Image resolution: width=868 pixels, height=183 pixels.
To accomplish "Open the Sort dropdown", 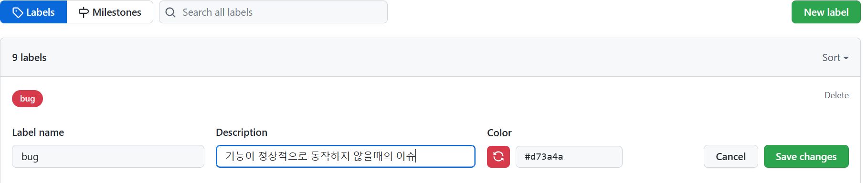I will coord(835,58).
